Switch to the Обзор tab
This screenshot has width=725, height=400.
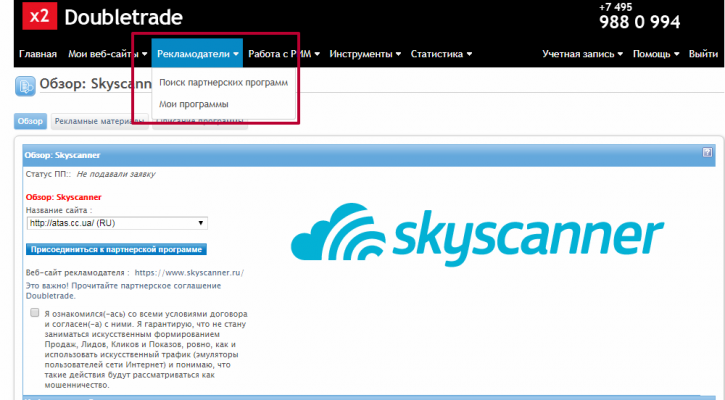coord(30,121)
